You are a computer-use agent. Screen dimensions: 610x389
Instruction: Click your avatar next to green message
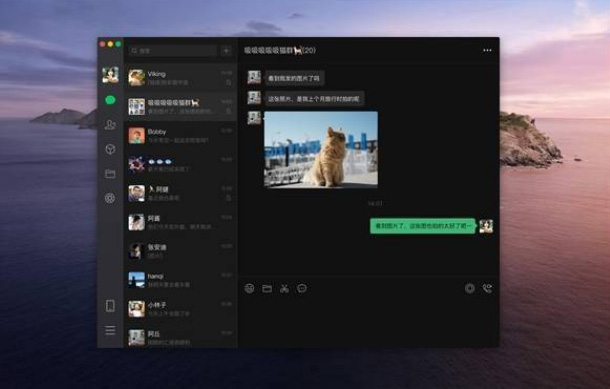tap(486, 226)
